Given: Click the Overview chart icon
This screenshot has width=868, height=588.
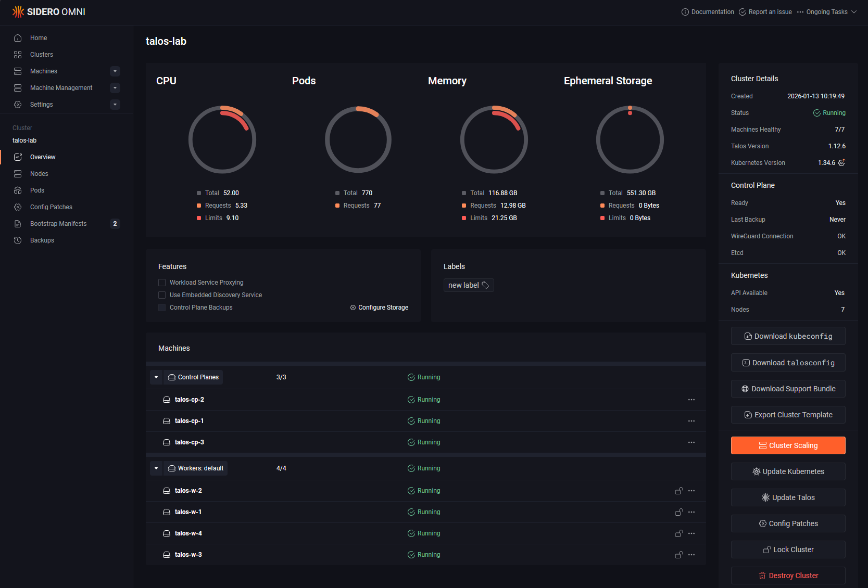Looking at the screenshot, I should [18, 157].
